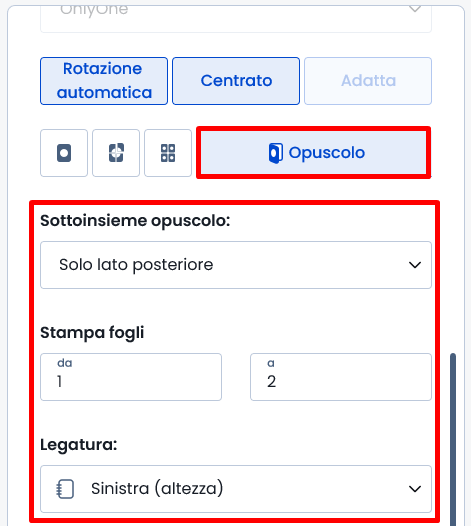Image resolution: width=471 pixels, height=526 pixels.
Task: Toggle Rotazione automatica option
Action: pyautogui.click(x=104, y=81)
